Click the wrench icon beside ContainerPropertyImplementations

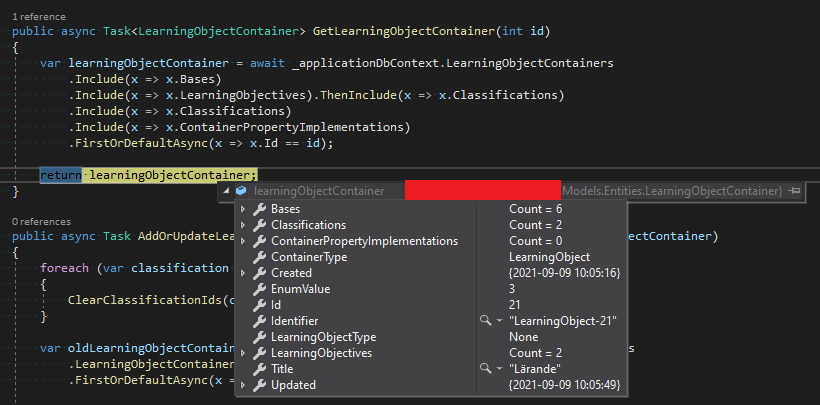tap(259, 241)
